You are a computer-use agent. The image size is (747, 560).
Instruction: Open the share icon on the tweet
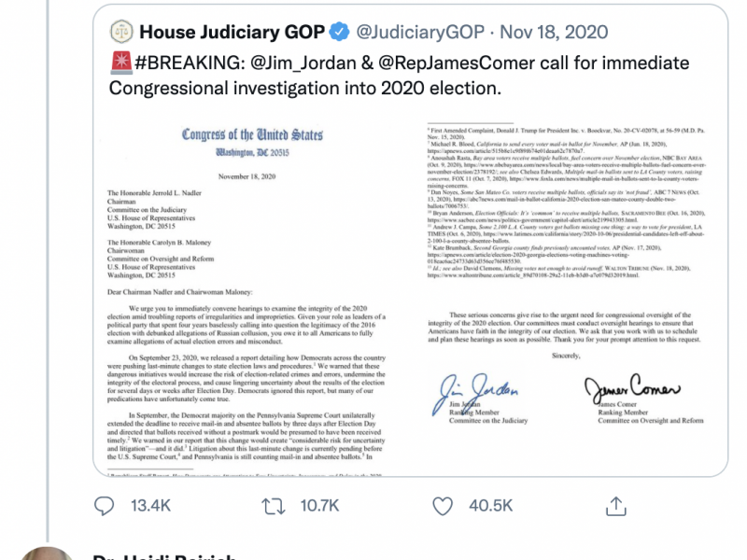(x=615, y=505)
